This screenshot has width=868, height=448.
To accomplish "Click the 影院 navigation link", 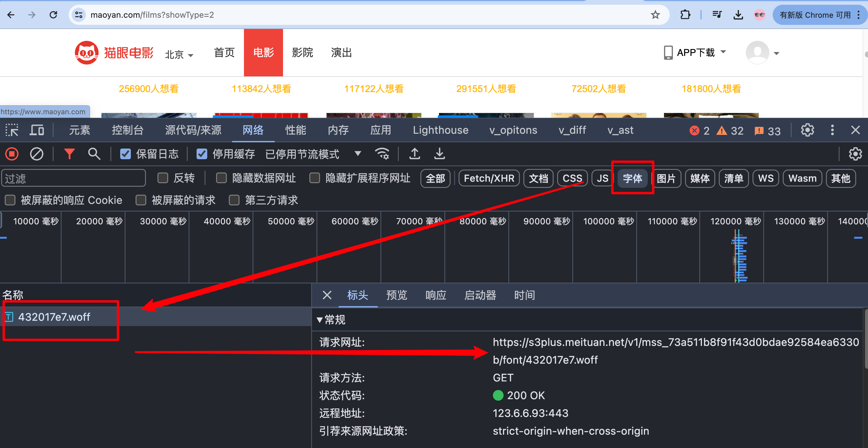I will click(302, 53).
